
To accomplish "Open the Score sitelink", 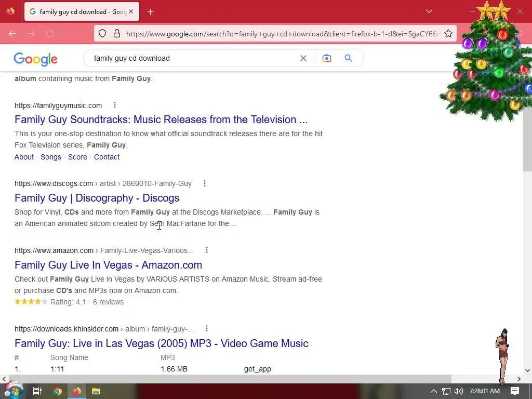I will click(x=78, y=157).
